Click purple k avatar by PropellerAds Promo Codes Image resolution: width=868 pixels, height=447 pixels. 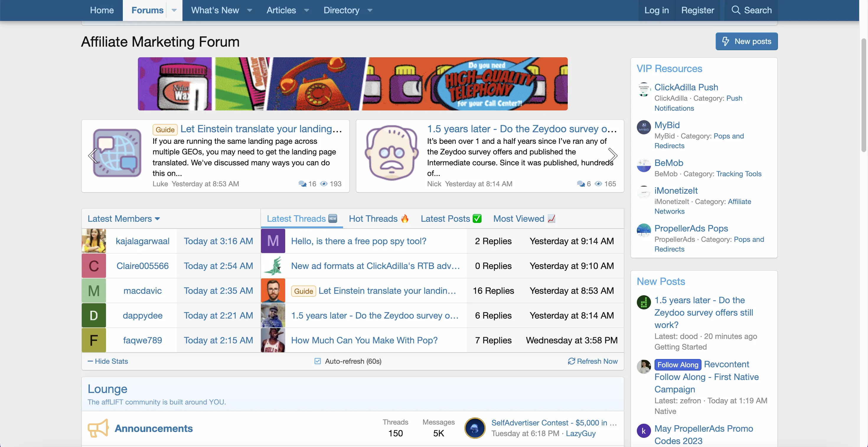click(x=644, y=430)
